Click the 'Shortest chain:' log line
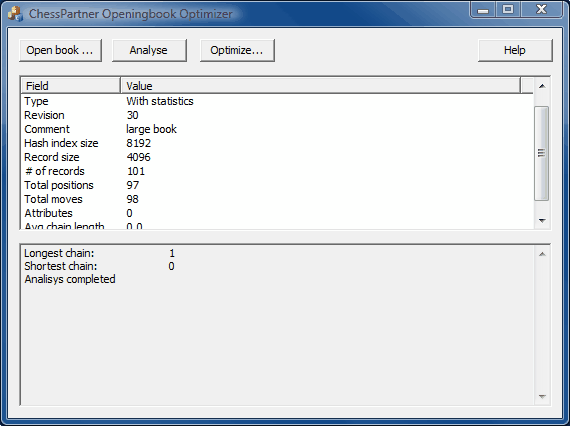570x426 pixels. [x=99, y=266]
